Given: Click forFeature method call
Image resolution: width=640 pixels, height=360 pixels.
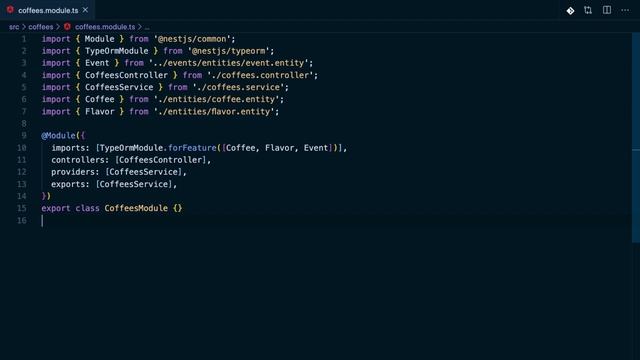Looking at the screenshot, I should click(x=192, y=148).
